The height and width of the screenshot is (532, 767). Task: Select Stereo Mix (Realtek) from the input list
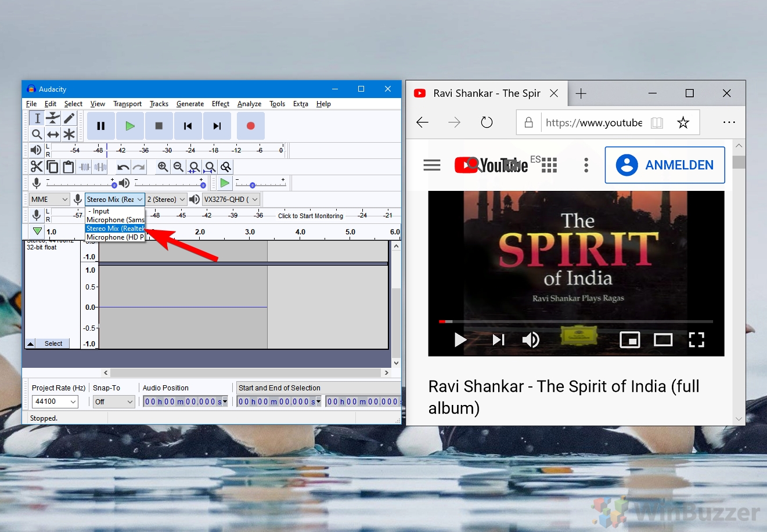pos(114,228)
